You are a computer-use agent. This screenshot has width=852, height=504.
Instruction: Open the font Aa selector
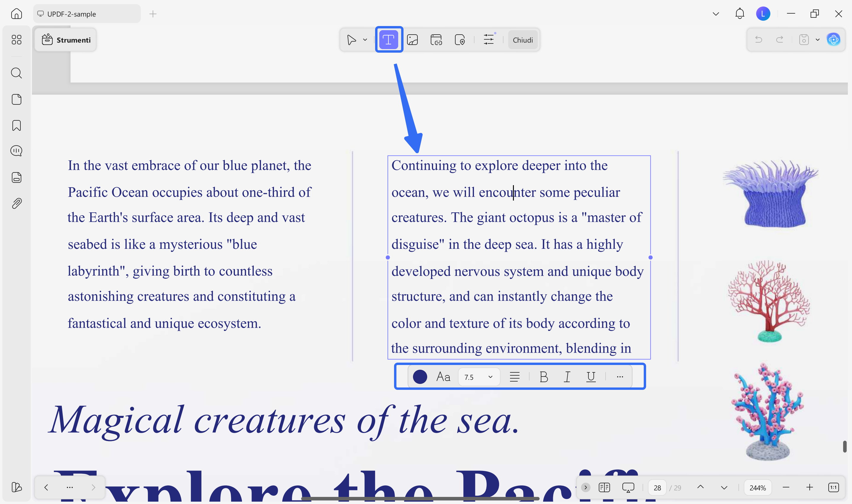point(443,377)
